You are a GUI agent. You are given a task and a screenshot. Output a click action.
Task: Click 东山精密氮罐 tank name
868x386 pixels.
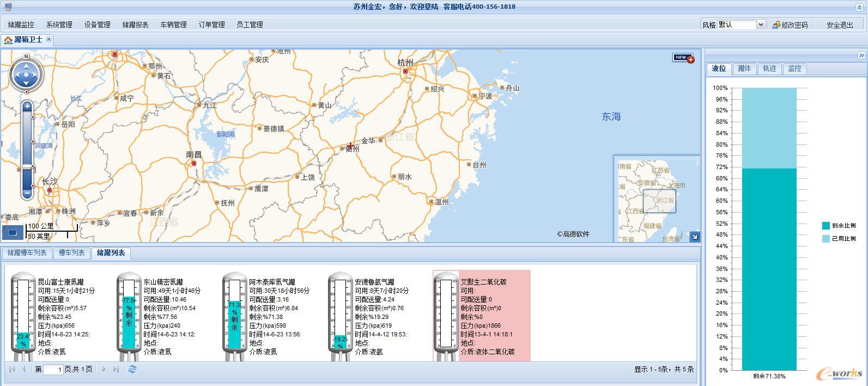coord(163,282)
